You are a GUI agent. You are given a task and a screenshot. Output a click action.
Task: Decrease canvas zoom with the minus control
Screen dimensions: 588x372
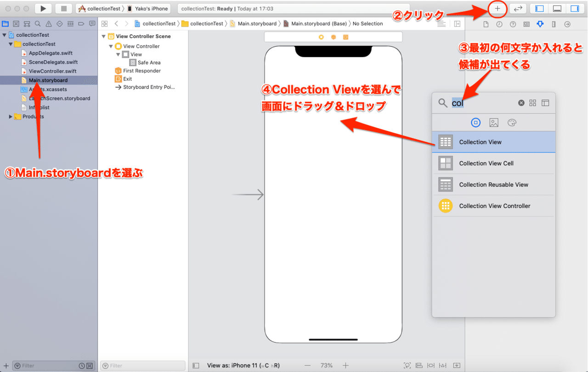(x=307, y=365)
